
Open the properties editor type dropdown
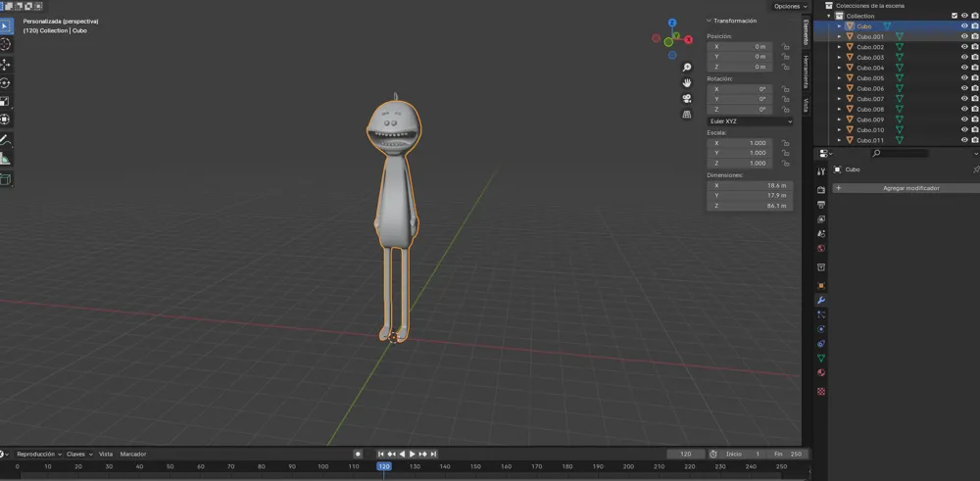[826, 153]
